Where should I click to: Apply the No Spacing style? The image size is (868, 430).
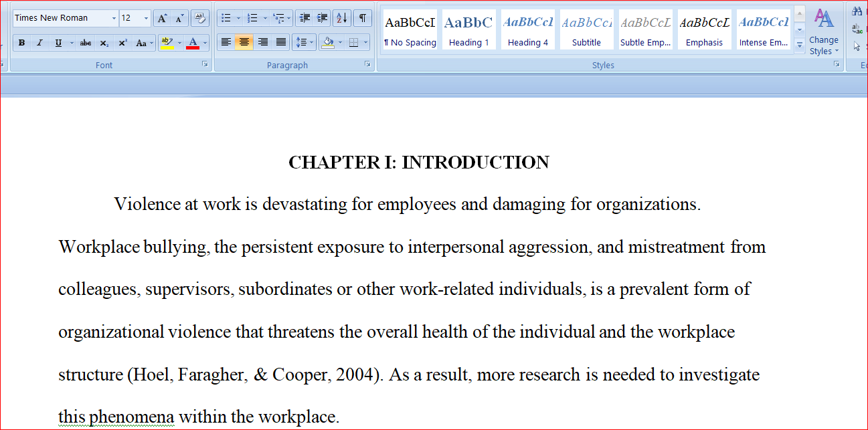[x=410, y=30]
